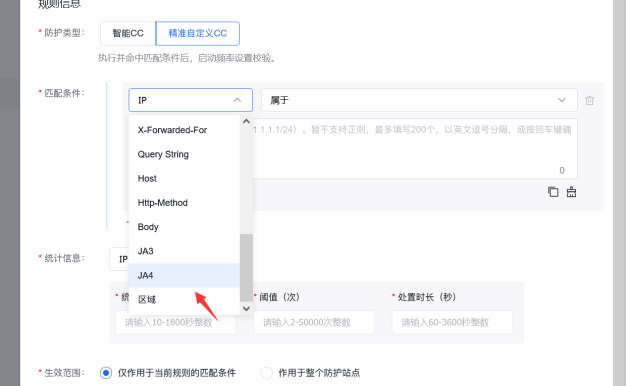
Task: Clear the match content with broom icon
Action: 571,192
